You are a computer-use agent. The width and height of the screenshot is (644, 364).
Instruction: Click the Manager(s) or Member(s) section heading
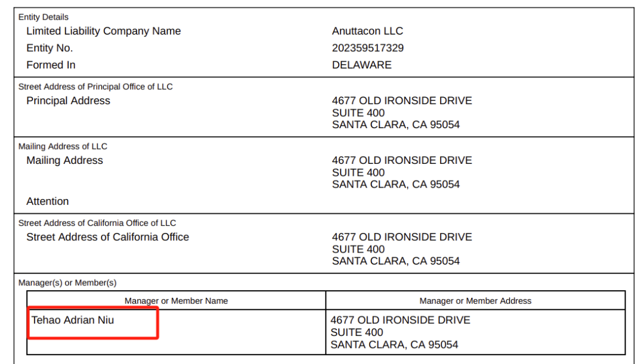[x=67, y=283]
